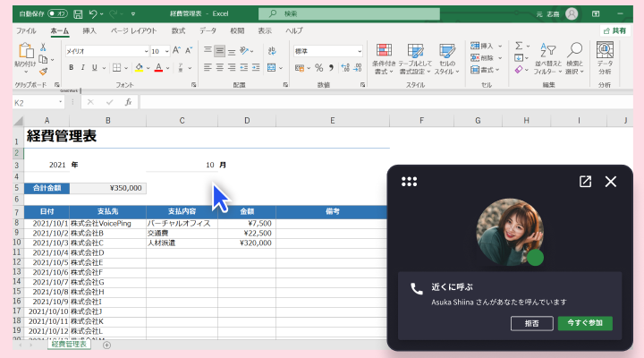Click the save icon in title bar
Screen dimensions: 644x358
click(79, 14)
